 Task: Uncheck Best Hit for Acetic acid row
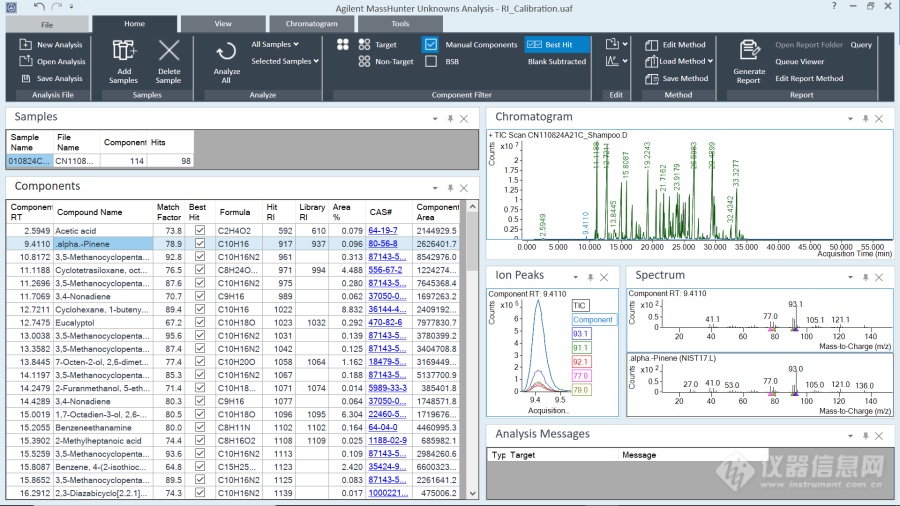tap(200, 230)
